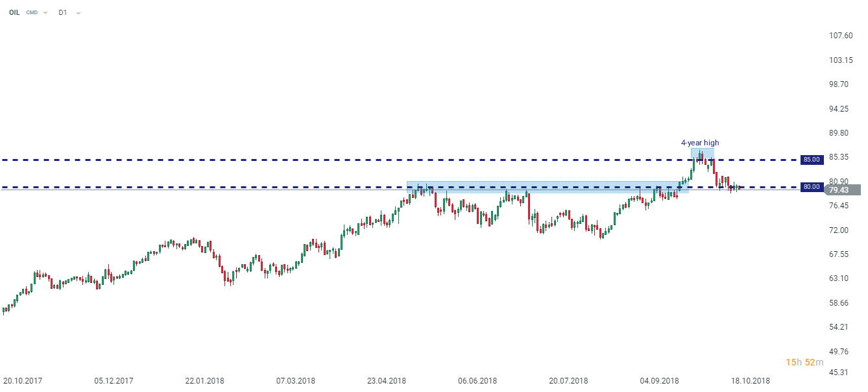
Task: Click the 15h 52m candle countdown timer
Action: click(x=804, y=362)
